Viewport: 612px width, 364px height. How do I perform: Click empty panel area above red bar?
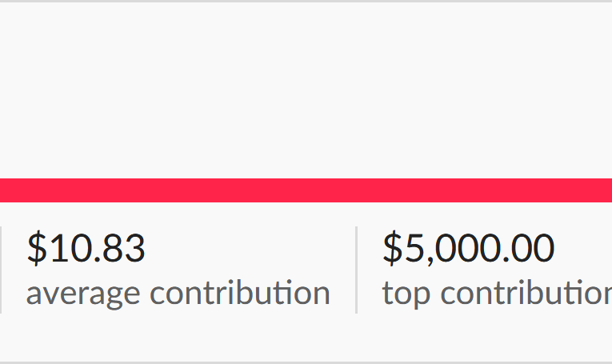[x=306, y=90]
